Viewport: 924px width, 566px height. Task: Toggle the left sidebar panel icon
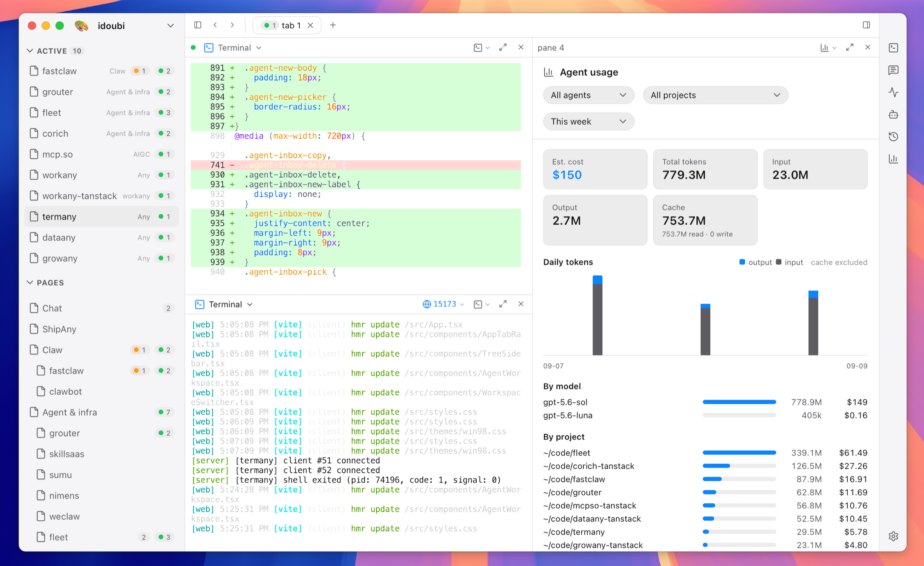point(197,25)
